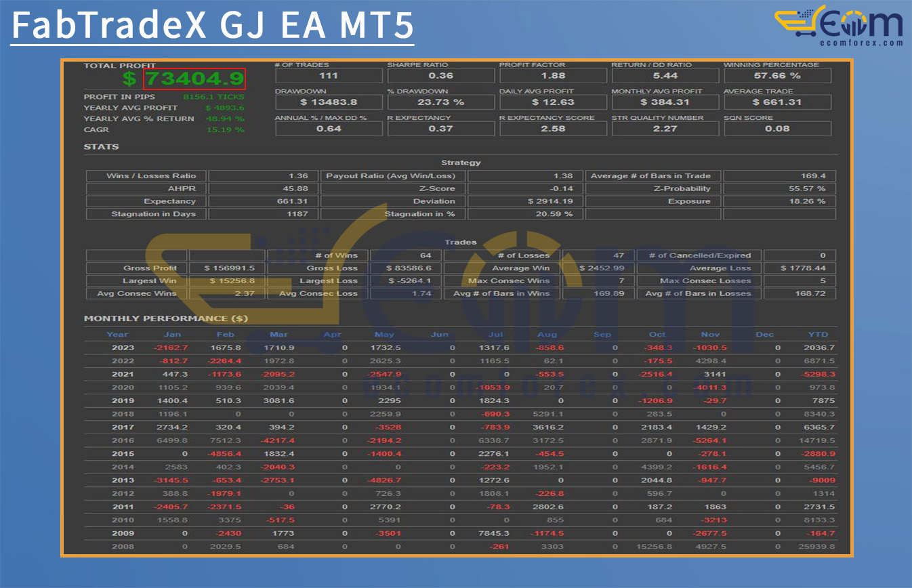The width and height of the screenshot is (912, 588).
Task: Click the FabTradeX GJ EA MT5 title
Action: [x=212, y=25]
